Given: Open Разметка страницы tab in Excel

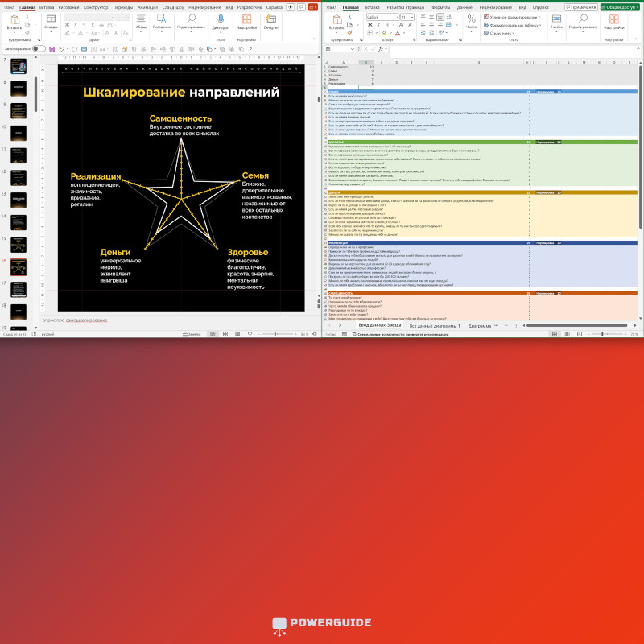Looking at the screenshot, I should click(x=405, y=7).
